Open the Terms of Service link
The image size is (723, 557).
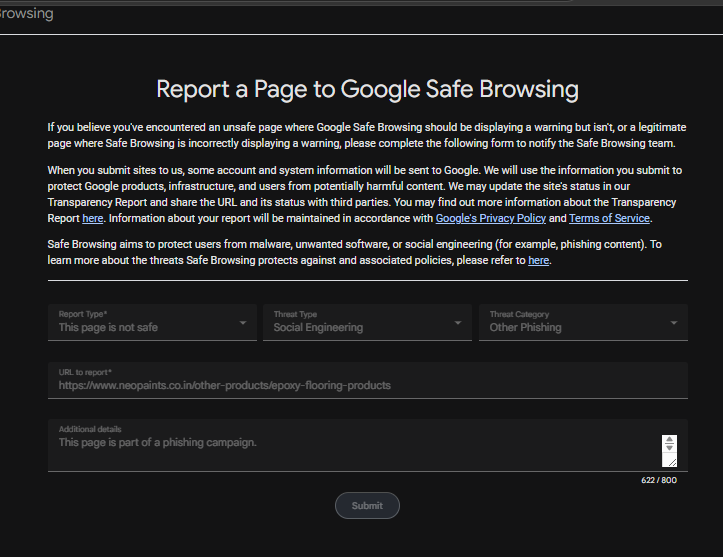click(609, 219)
